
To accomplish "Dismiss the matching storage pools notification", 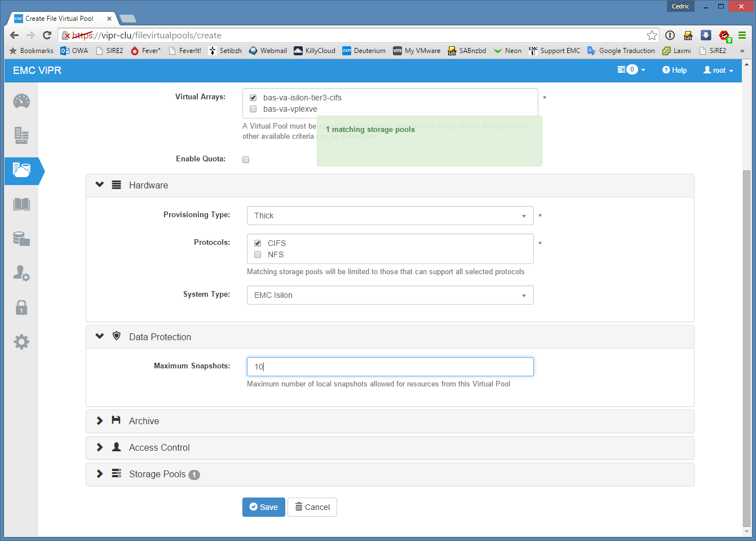I will click(x=430, y=141).
